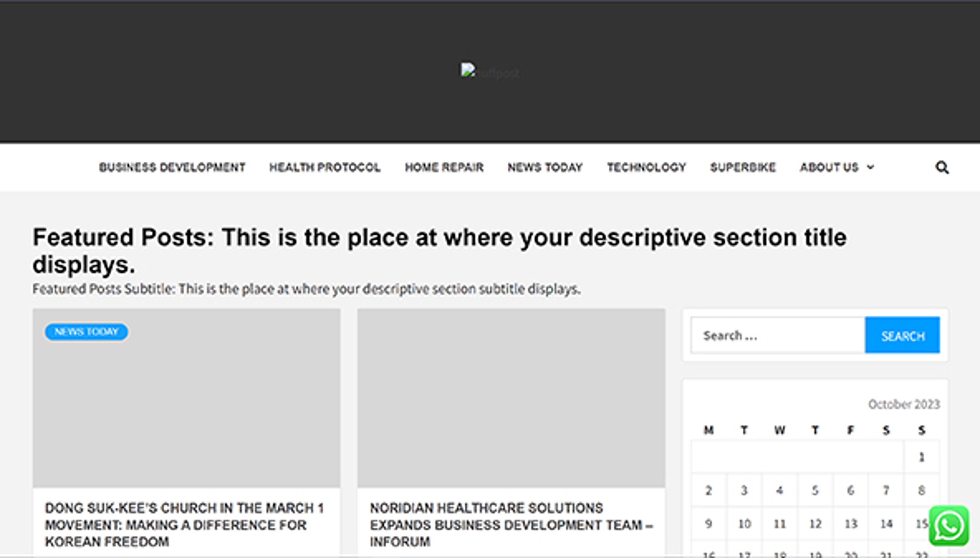
Task: Open Dong Suk-Kee's Church article headline
Action: (x=184, y=524)
